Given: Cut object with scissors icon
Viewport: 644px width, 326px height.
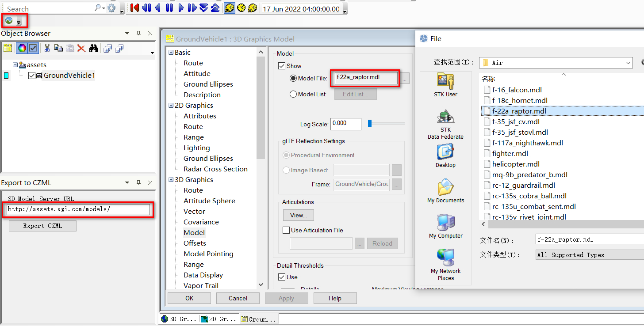Looking at the screenshot, I should click(47, 48).
